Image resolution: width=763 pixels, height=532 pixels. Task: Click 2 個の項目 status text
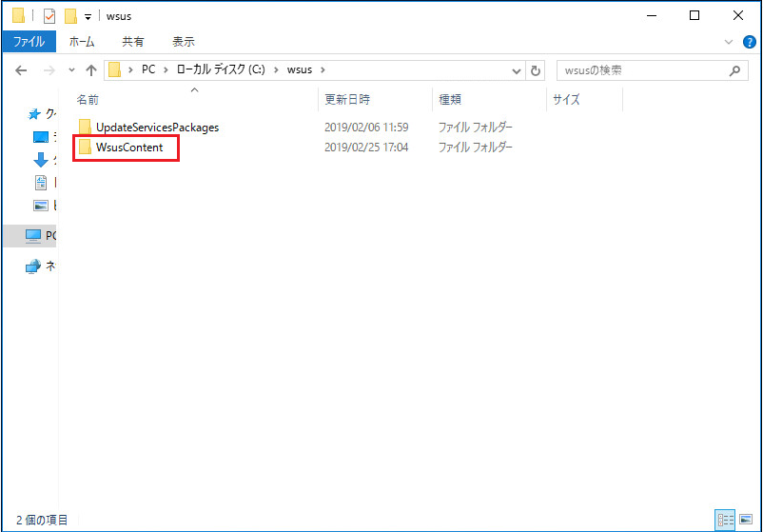[x=42, y=521]
